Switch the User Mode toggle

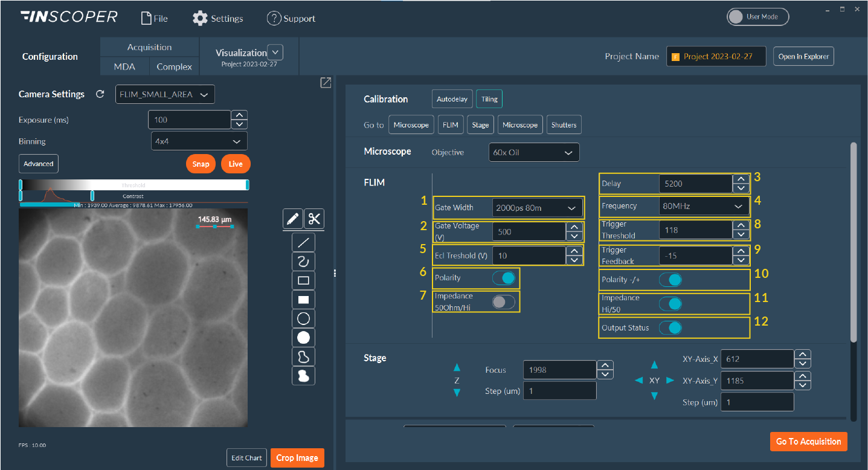tap(757, 17)
